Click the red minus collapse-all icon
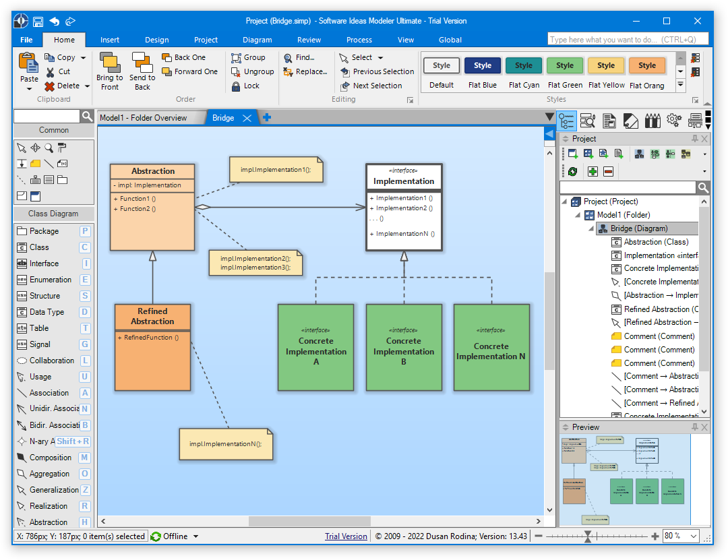 608,172
